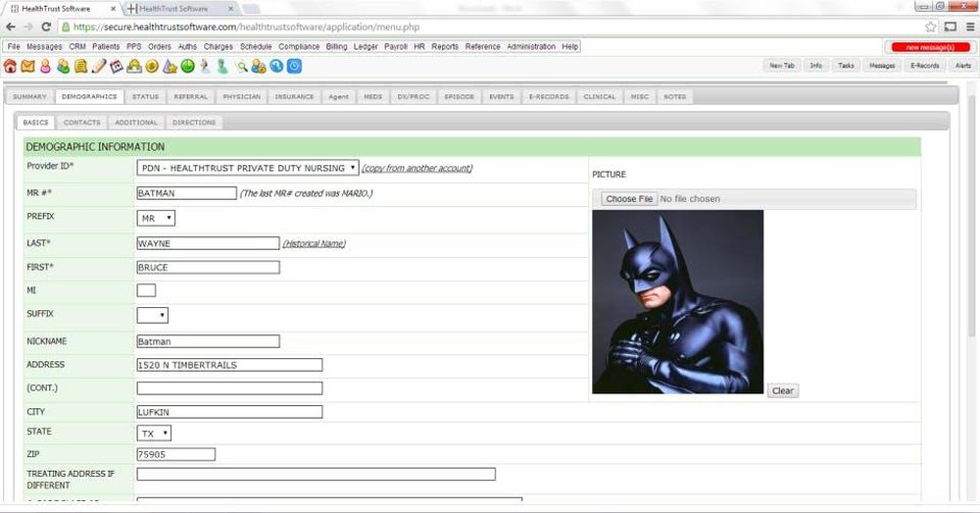Click the FIRST name field containing BRUCE
This screenshot has height=513, width=980.
208,267
